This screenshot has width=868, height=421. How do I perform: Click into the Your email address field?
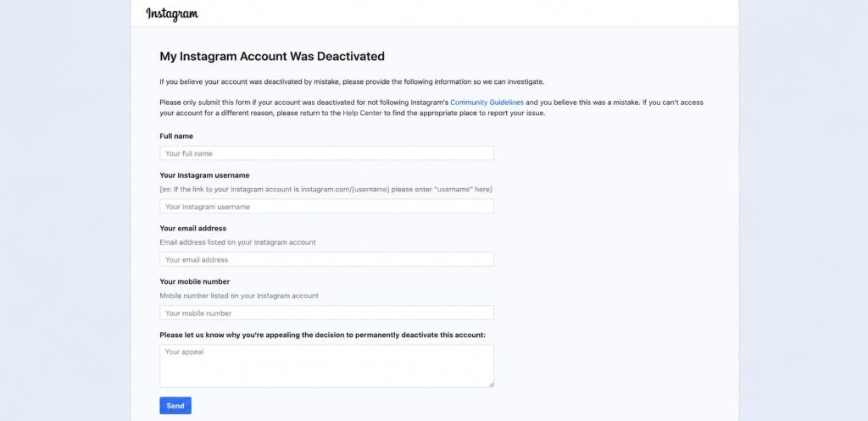pyautogui.click(x=326, y=259)
